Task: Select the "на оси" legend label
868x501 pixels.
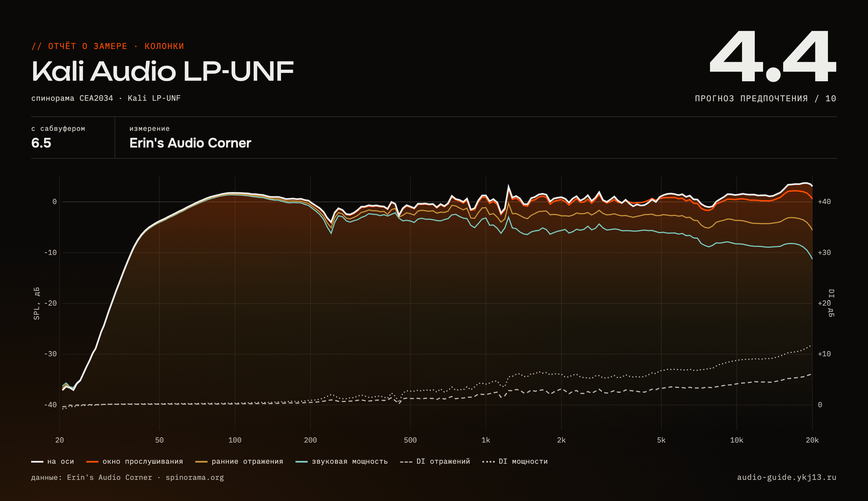Action: click(x=61, y=461)
